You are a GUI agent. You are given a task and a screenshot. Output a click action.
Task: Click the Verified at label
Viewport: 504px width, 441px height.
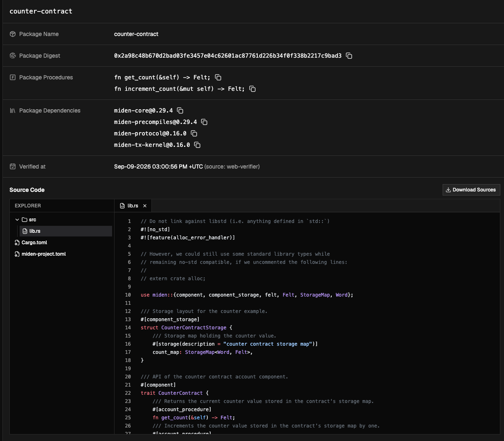32,166
